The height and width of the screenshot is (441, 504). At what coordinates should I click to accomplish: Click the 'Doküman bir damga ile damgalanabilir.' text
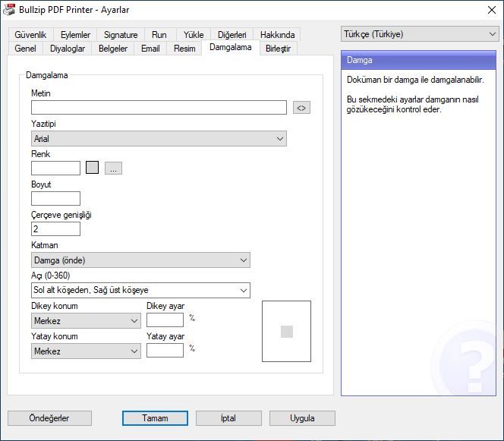coord(415,80)
